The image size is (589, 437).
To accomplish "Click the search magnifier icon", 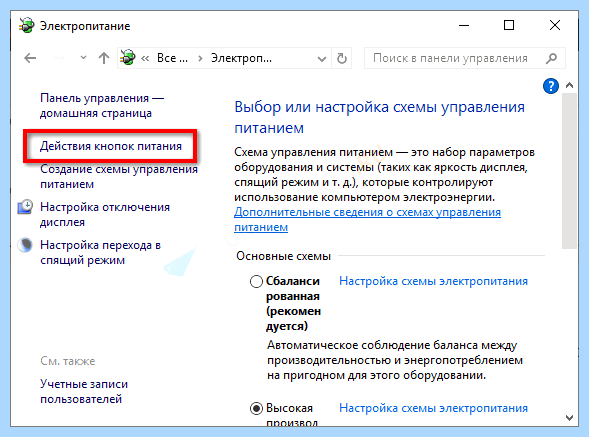I will (551, 58).
